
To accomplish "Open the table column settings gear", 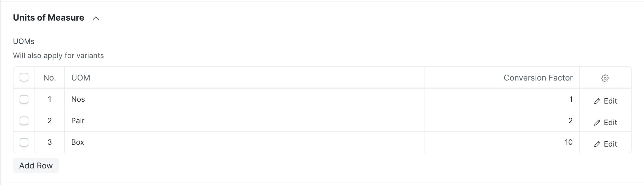I will coord(605,78).
